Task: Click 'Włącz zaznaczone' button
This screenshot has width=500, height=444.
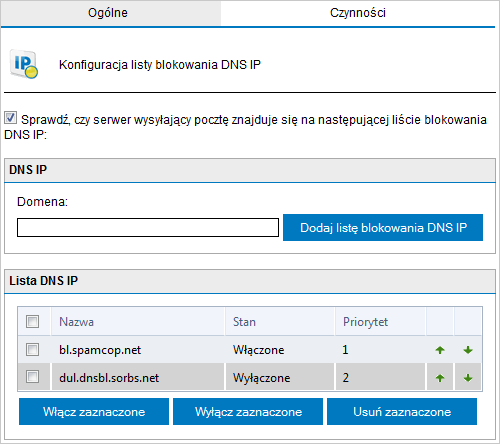Action: pos(94,412)
